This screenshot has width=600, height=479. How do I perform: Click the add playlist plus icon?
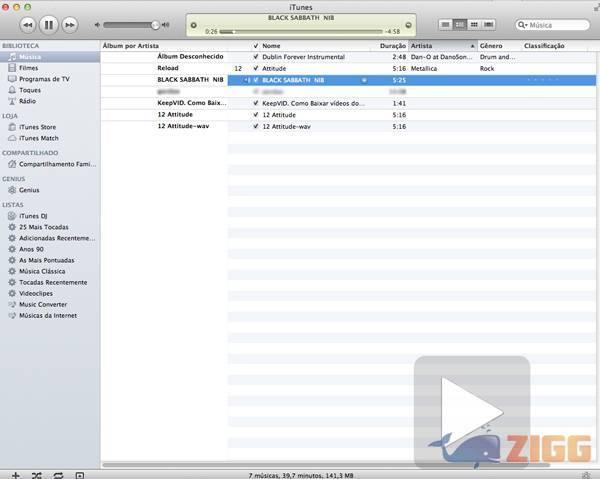pyautogui.click(x=13, y=473)
